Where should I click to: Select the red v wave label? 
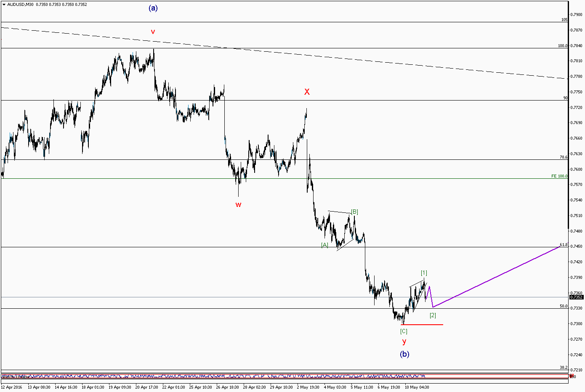[x=153, y=32]
